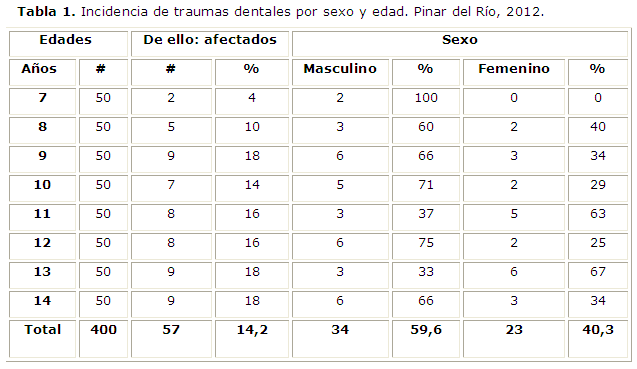The width and height of the screenshot is (637, 369).
Task: Select the 100 percent masculine cell
Action: [x=426, y=101]
